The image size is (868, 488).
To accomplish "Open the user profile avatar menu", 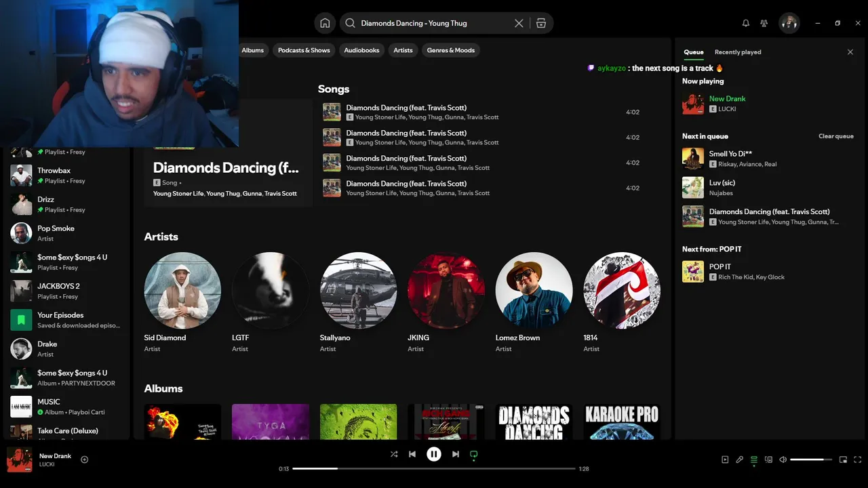I will coord(789,23).
